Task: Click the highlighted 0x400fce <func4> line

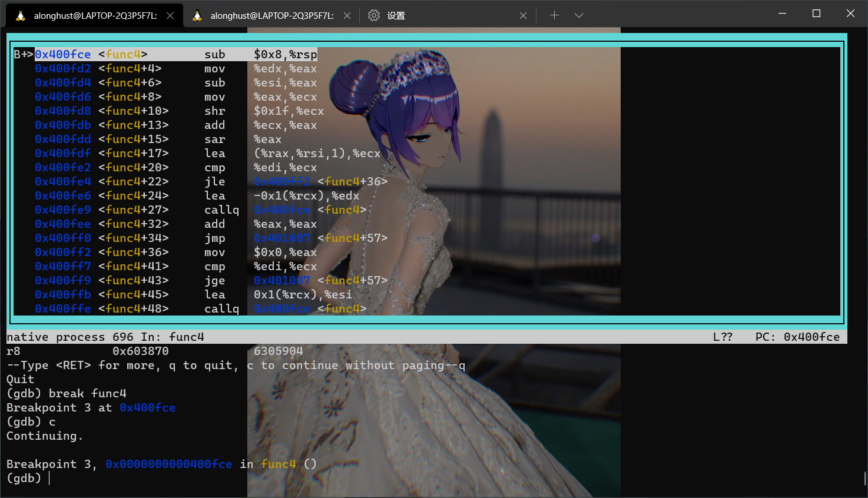Action: point(176,54)
